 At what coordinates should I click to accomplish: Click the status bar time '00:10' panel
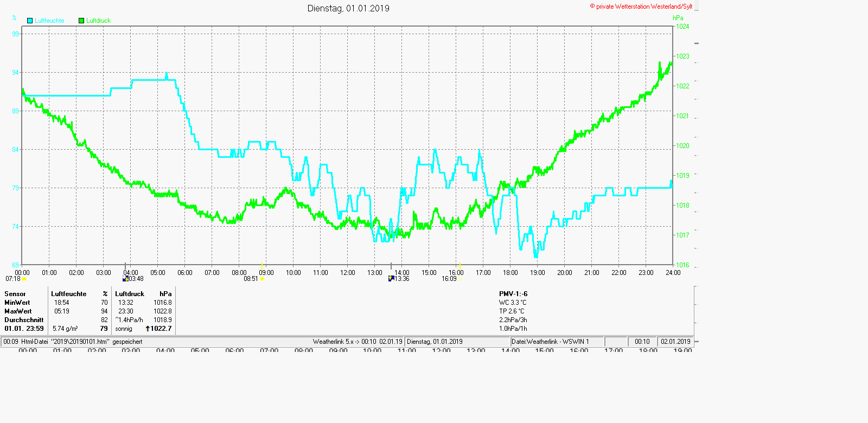pyautogui.click(x=642, y=342)
